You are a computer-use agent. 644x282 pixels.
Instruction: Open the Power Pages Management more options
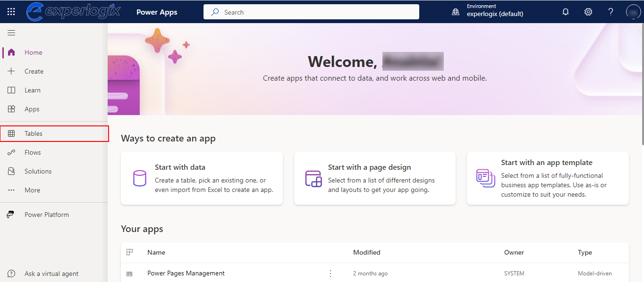tap(330, 274)
